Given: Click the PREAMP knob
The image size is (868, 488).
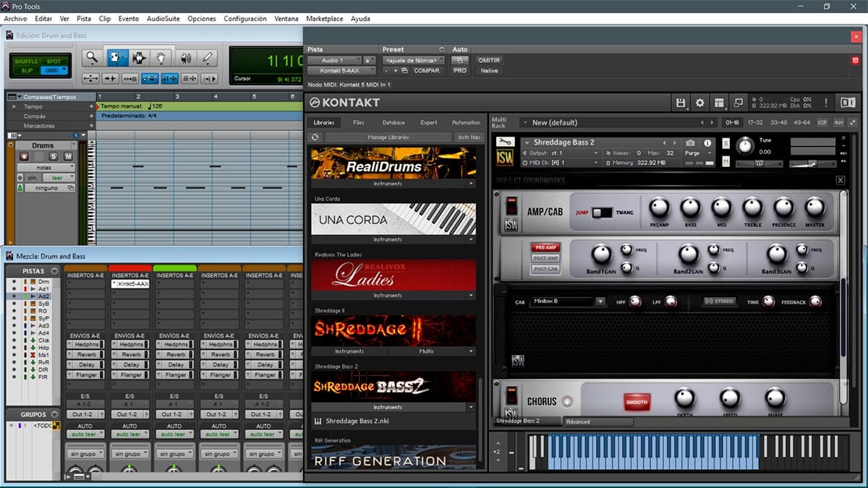Looking at the screenshot, I should [x=659, y=209].
